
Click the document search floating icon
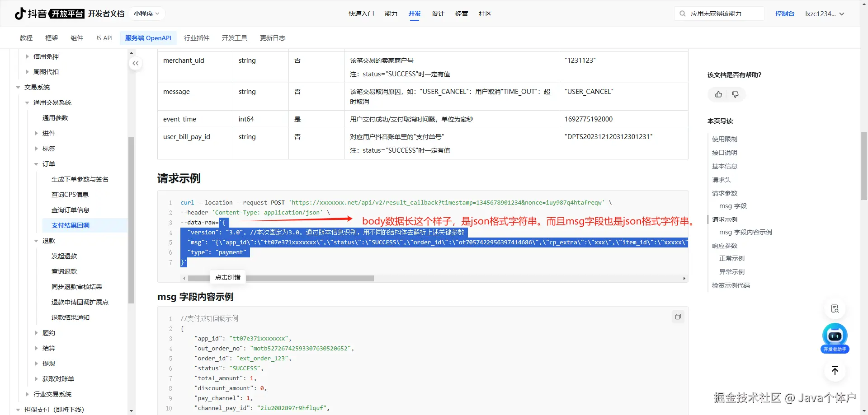[x=835, y=309]
